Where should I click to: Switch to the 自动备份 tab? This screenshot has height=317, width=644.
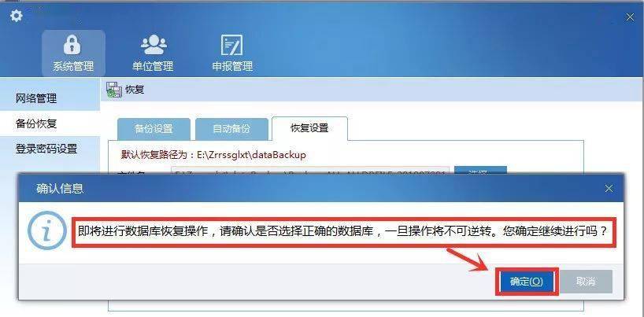pos(231,128)
